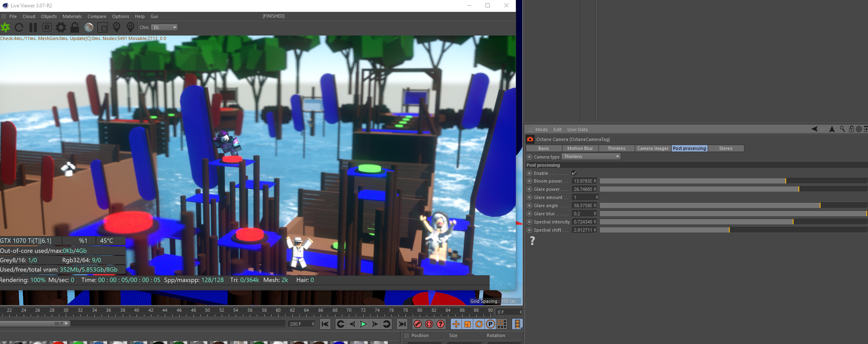Screen dimensions: 868x344
Task: Click the Spectral shift stepper arrows
Action: (x=595, y=230)
